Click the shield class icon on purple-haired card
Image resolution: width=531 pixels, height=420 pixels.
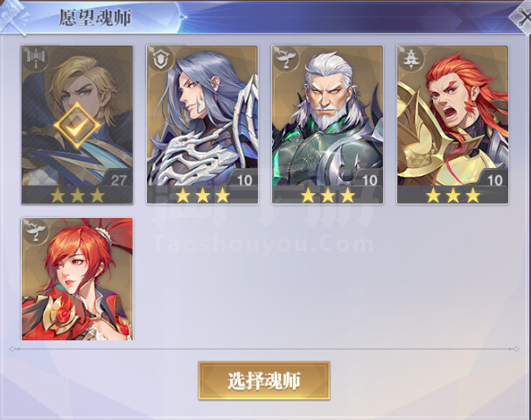[160, 59]
